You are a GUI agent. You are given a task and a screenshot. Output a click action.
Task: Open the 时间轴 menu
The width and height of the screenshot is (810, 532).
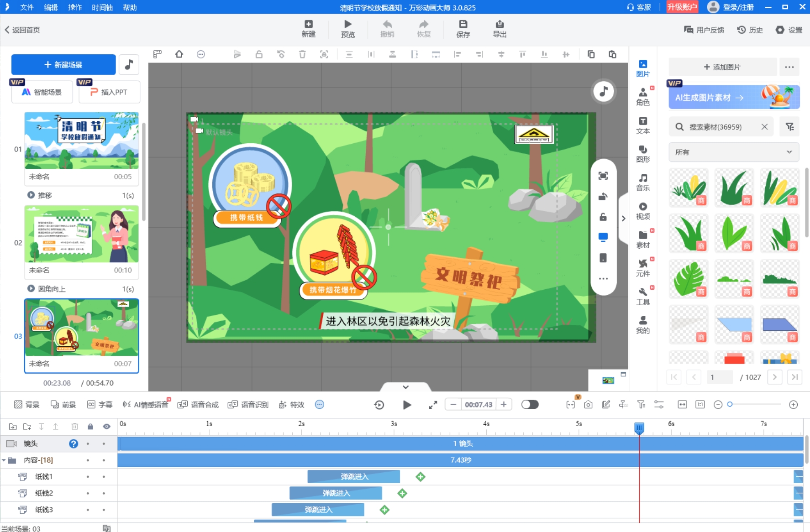point(102,7)
